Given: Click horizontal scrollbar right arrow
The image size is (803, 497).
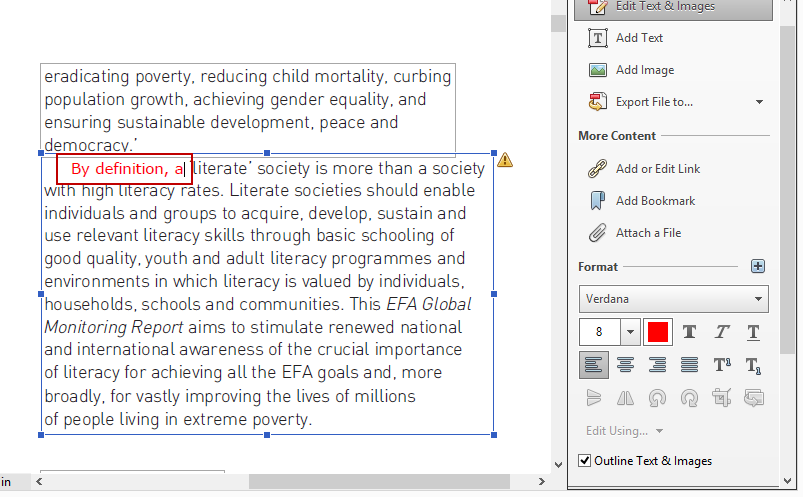Looking at the screenshot, I should coord(542,481).
